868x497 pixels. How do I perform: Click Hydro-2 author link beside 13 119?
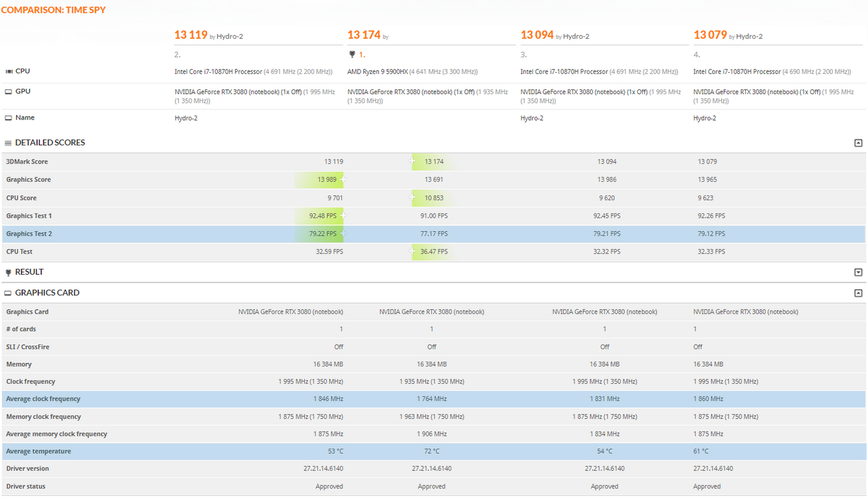230,37
